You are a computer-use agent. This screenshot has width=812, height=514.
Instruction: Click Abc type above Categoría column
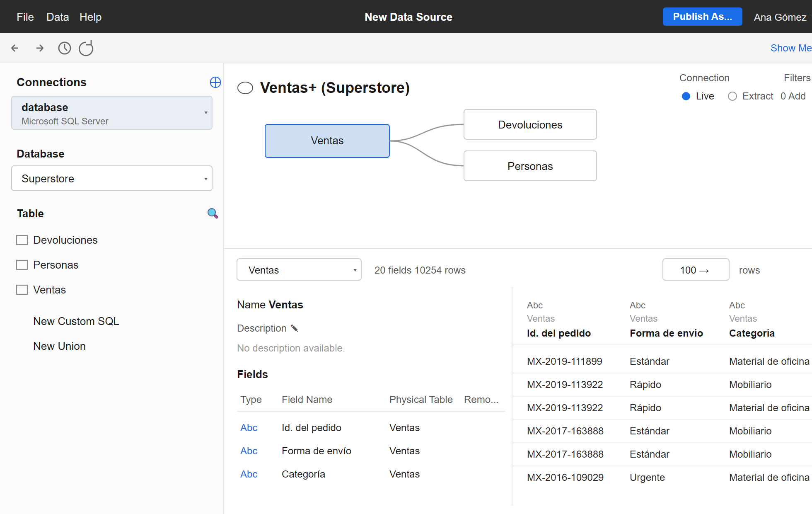(x=737, y=305)
